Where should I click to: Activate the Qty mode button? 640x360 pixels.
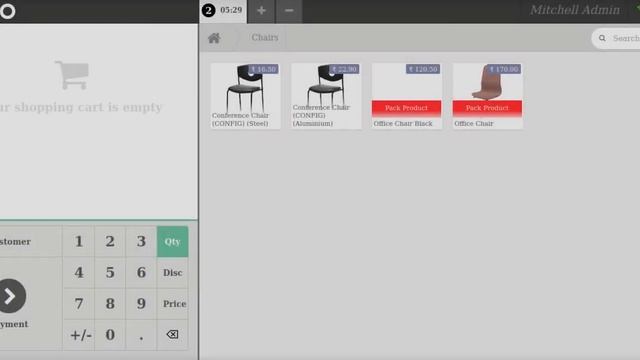tap(172, 242)
